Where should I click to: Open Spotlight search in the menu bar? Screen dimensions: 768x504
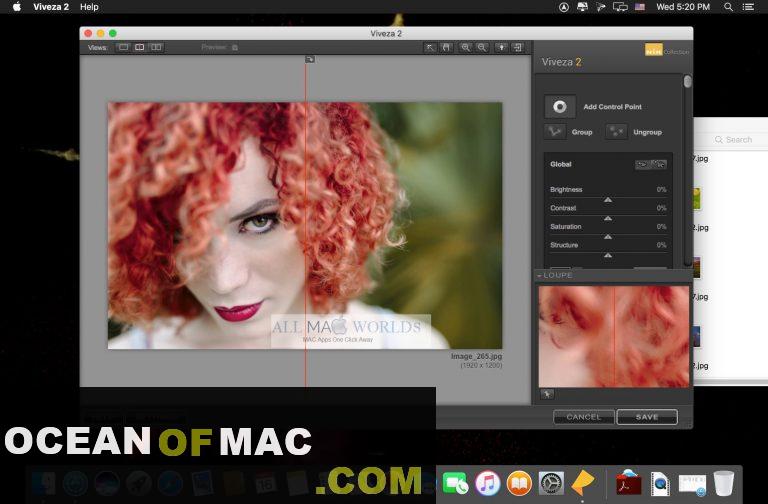tap(728, 7)
